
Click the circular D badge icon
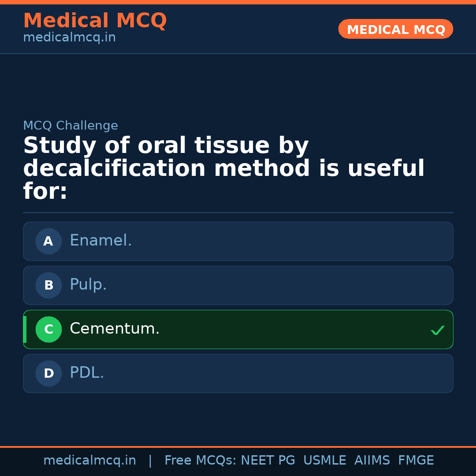[48, 373]
